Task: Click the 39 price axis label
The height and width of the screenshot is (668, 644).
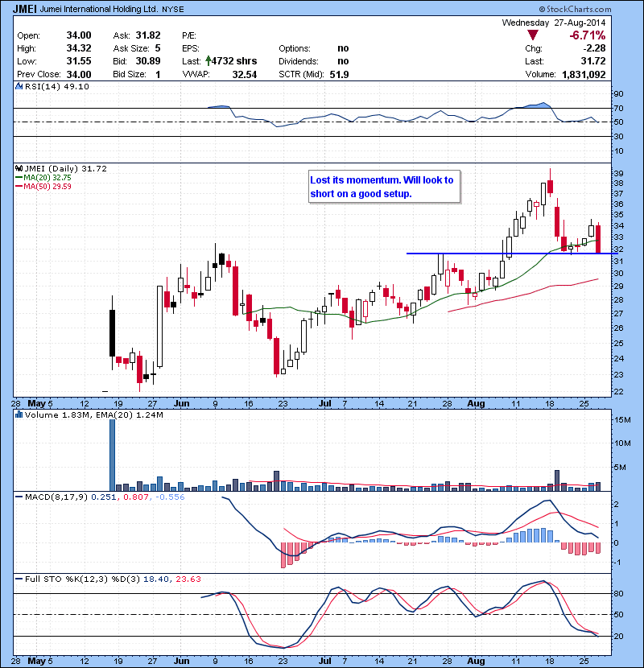Action: pyautogui.click(x=618, y=173)
